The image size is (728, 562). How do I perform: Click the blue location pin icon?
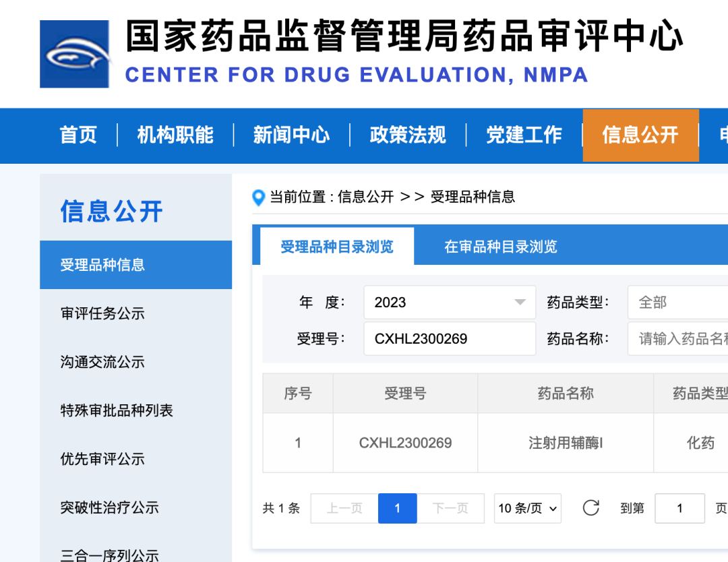point(258,197)
